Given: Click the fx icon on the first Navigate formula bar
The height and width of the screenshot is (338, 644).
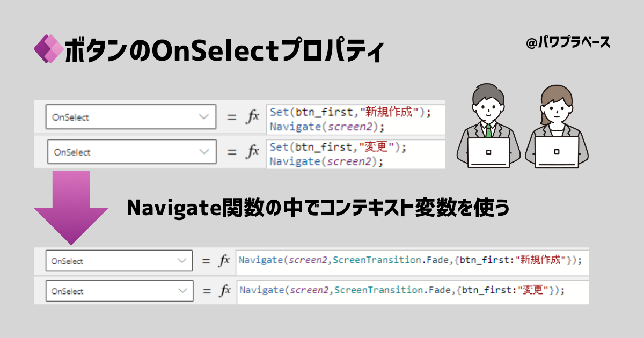Looking at the screenshot, I should [224, 261].
